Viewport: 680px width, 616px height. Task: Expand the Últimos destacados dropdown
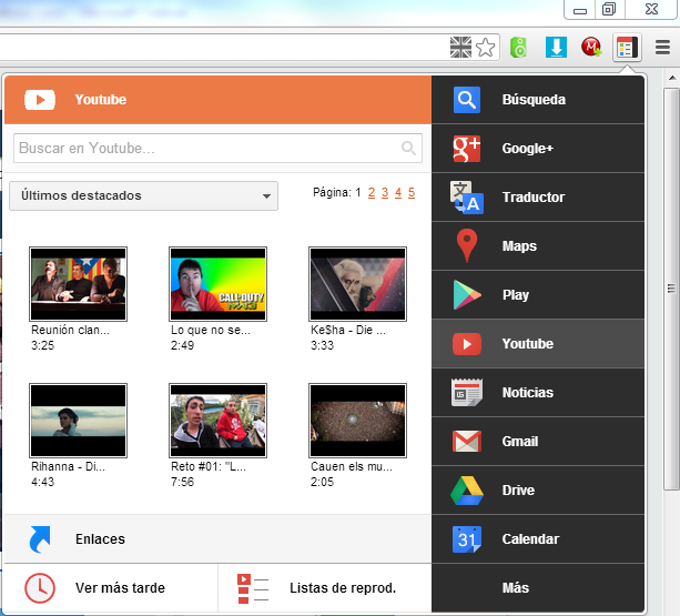tap(144, 196)
